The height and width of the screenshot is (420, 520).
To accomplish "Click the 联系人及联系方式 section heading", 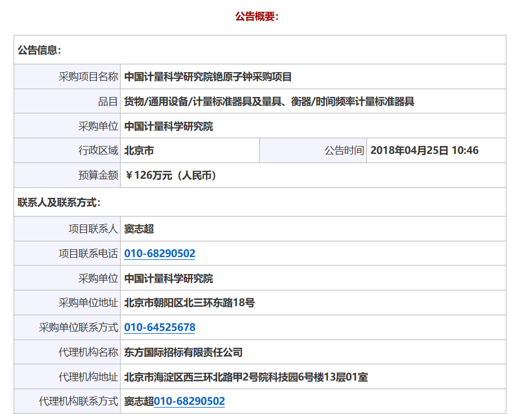I will pos(59,202).
